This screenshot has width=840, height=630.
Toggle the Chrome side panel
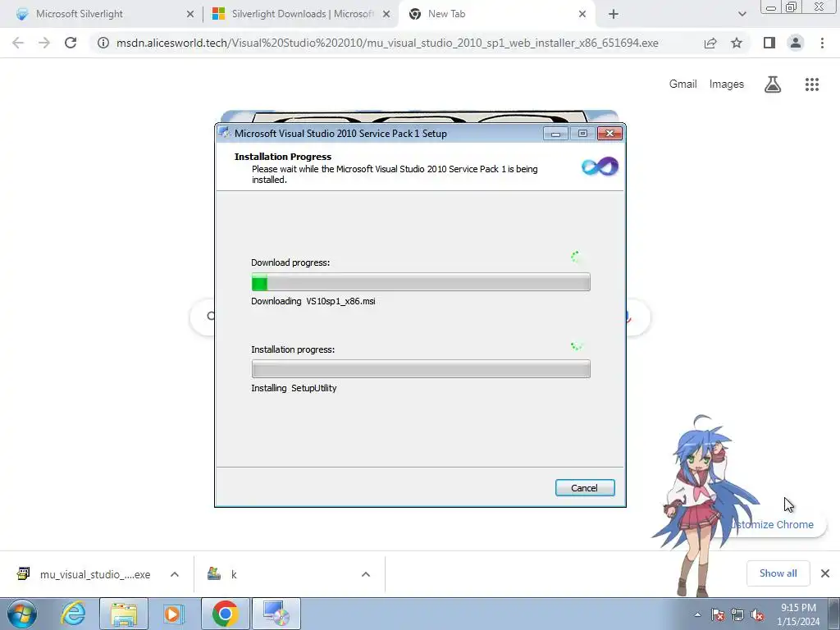[x=769, y=43]
